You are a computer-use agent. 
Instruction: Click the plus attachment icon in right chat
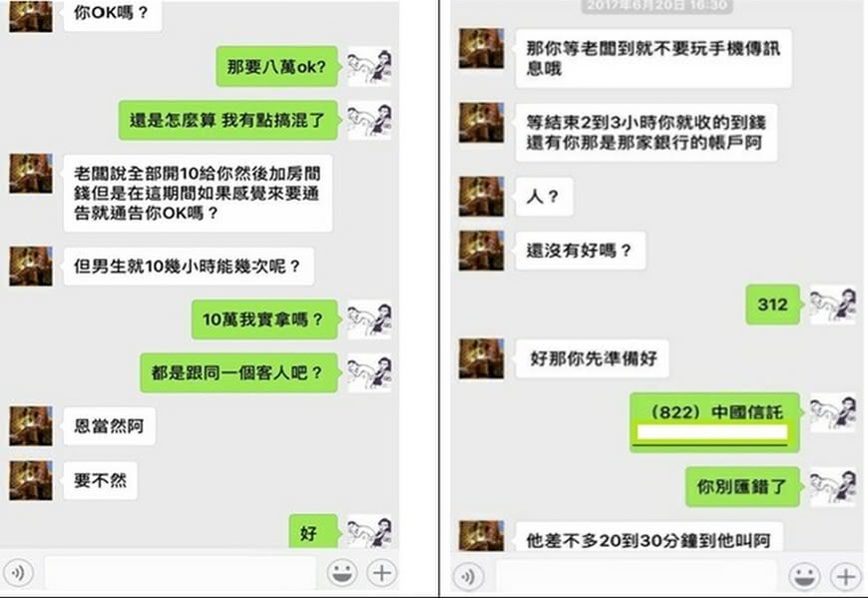(845, 577)
